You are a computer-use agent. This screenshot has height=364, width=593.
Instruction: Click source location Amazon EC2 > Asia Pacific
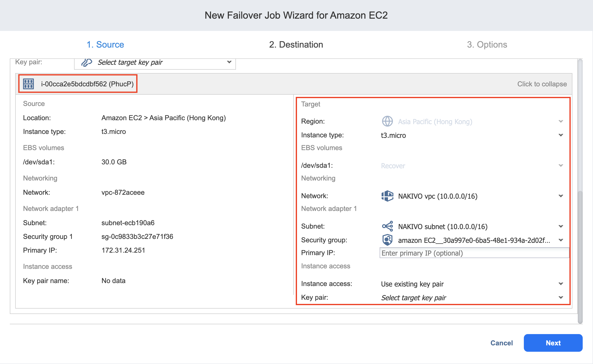point(164,118)
